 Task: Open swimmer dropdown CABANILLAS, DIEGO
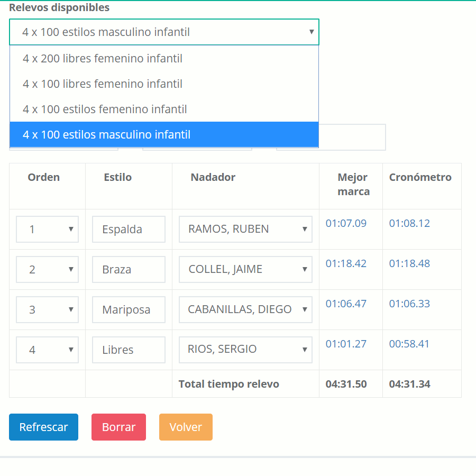(x=245, y=309)
